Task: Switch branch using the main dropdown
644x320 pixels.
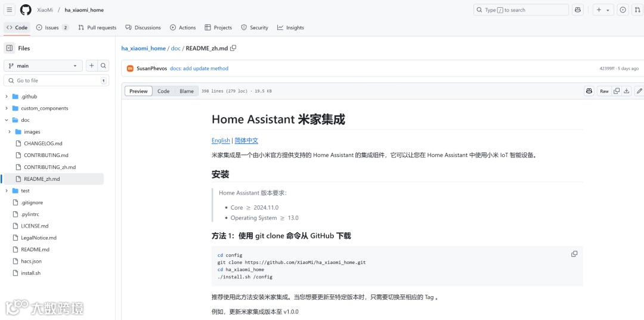Action: [x=43, y=66]
